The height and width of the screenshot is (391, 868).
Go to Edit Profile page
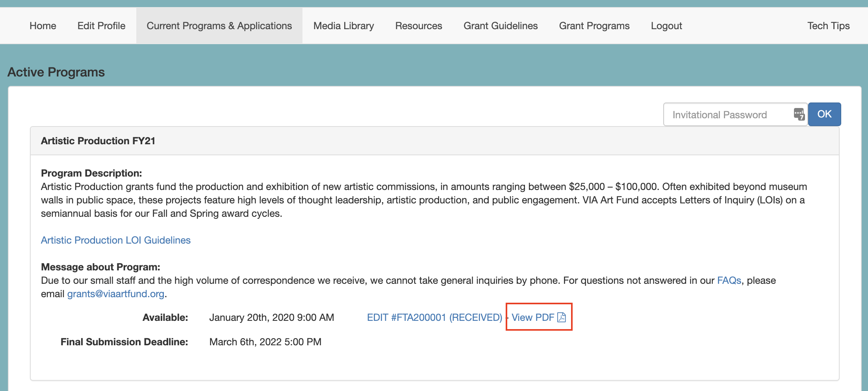click(x=102, y=26)
